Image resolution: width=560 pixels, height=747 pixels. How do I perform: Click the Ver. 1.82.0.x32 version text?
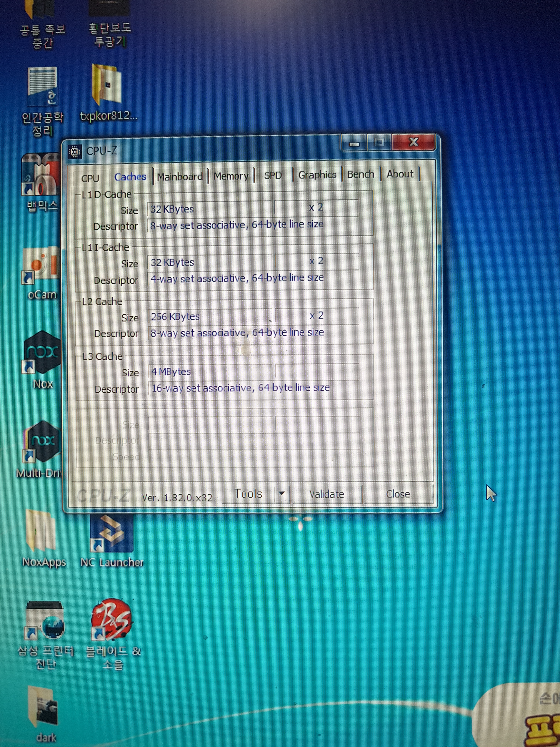click(177, 497)
